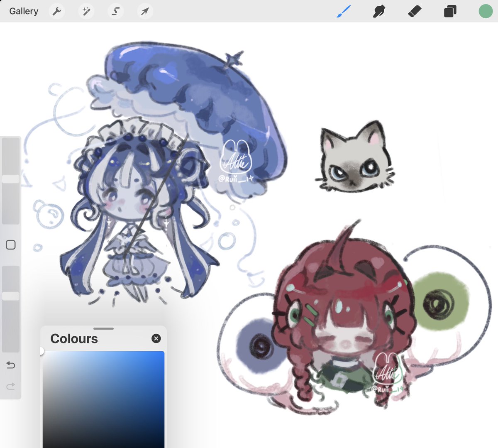
Task: Tap the siamese cat head drawing
Action: click(x=355, y=157)
